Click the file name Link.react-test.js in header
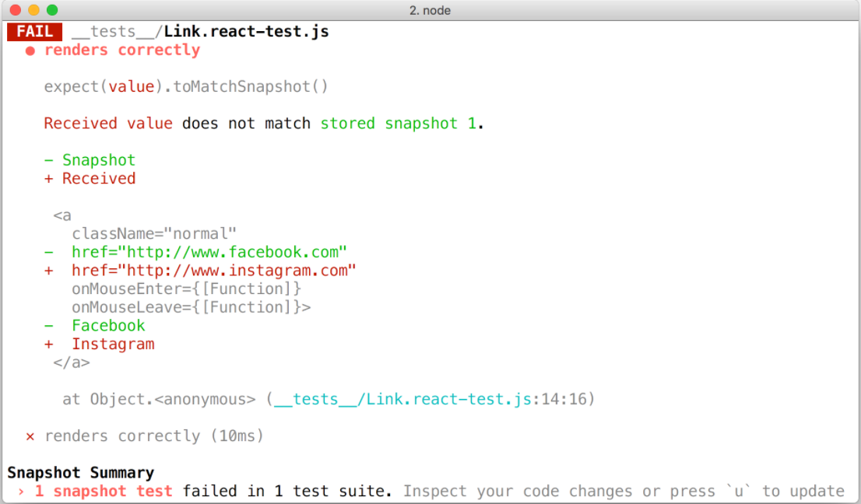 pos(246,32)
